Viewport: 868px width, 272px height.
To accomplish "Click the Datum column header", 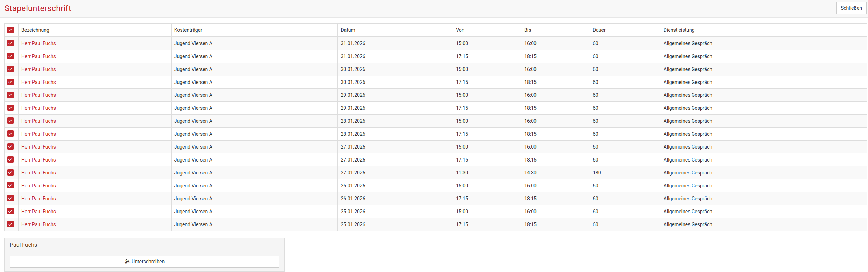I will click(x=348, y=30).
